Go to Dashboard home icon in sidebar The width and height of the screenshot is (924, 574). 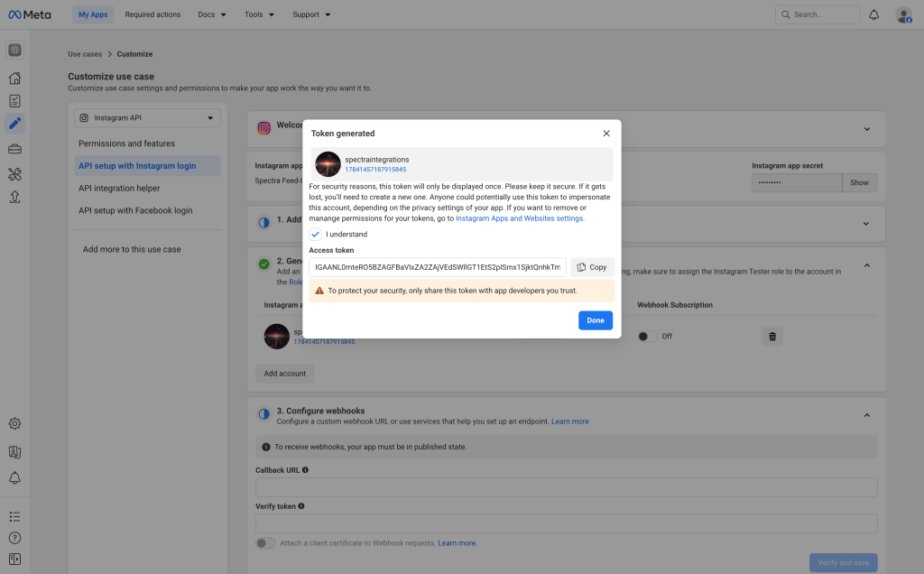point(14,78)
